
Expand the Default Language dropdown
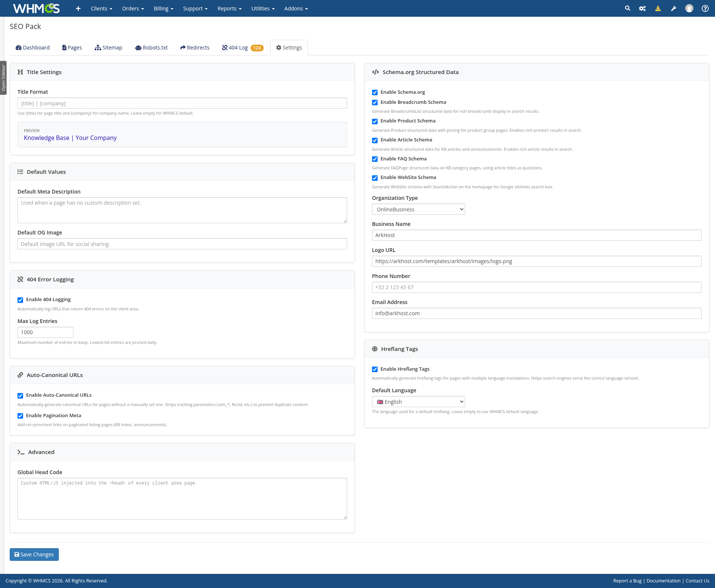pyautogui.click(x=418, y=402)
